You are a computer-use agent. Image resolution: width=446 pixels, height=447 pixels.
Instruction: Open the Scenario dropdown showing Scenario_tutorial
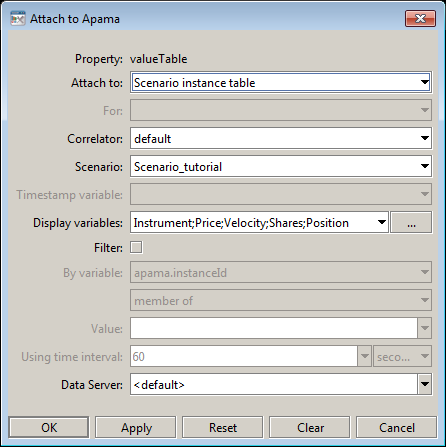pyautogui.click(x=281, y=166)
